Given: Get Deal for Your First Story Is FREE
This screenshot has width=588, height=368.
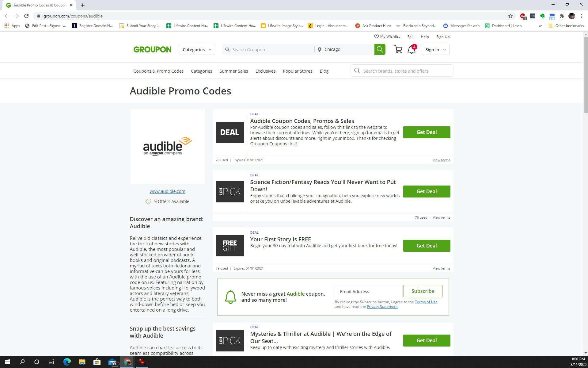Looking at the screenshot, I should [x=427, y=246].
